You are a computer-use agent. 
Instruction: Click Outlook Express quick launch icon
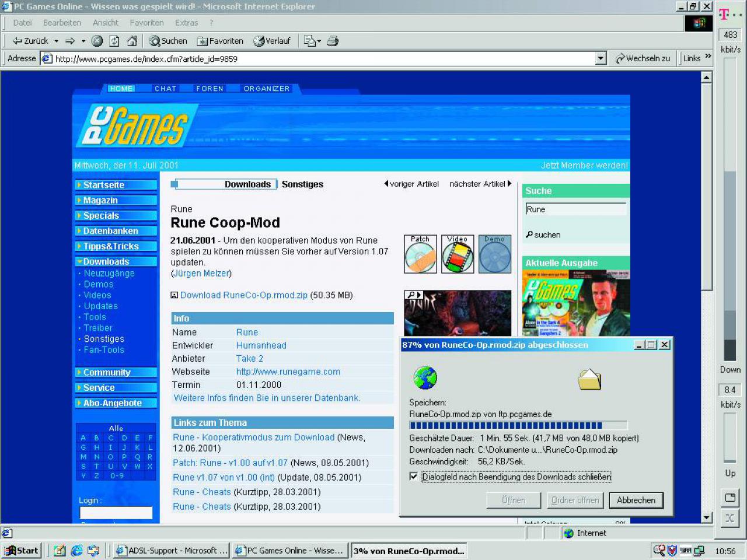click(x=93, y=550)
